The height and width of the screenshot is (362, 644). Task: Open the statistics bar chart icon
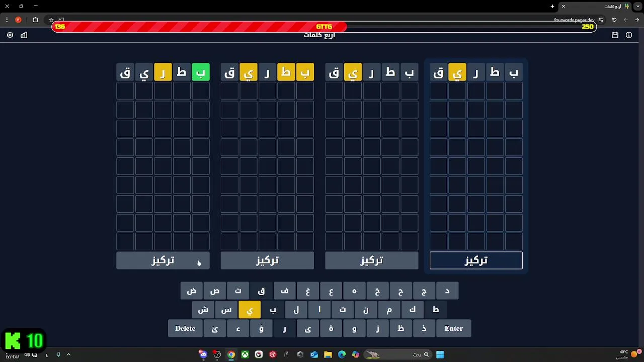[24, 35]
